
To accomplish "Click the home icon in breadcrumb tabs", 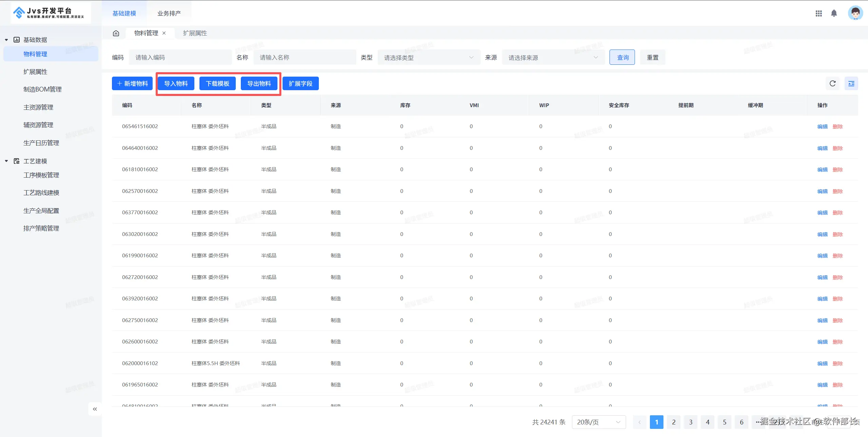I will tap(116, 33).
